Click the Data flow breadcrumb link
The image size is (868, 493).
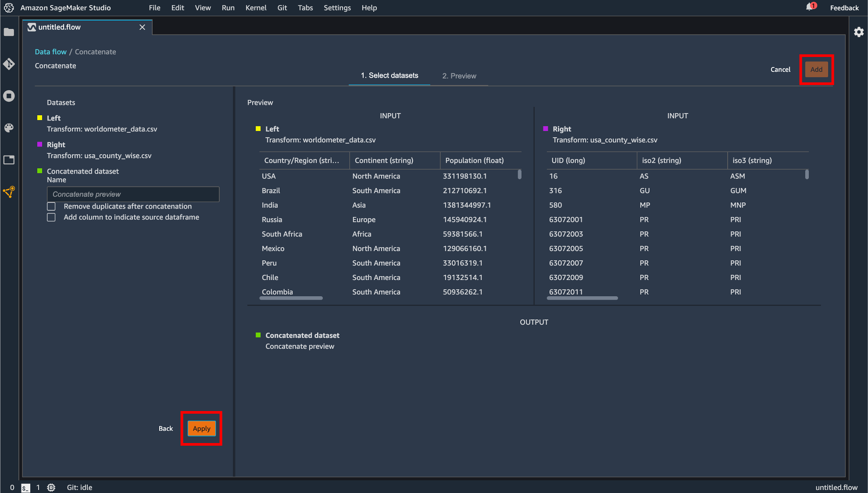pos(50,52)
